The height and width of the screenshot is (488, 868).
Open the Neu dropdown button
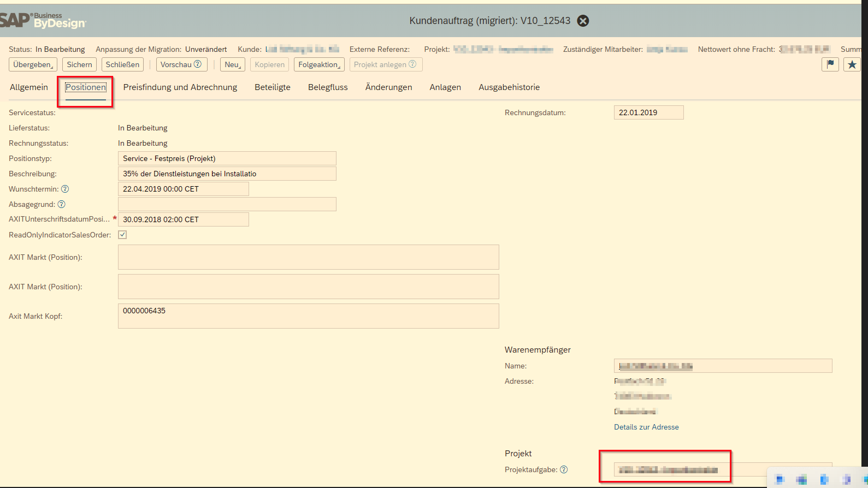(x=233, y=64)
